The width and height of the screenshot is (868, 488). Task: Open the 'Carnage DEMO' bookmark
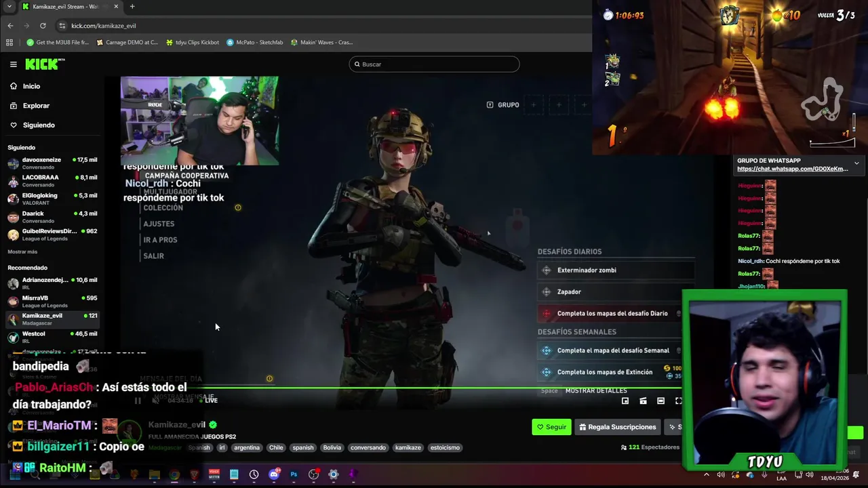127,42
